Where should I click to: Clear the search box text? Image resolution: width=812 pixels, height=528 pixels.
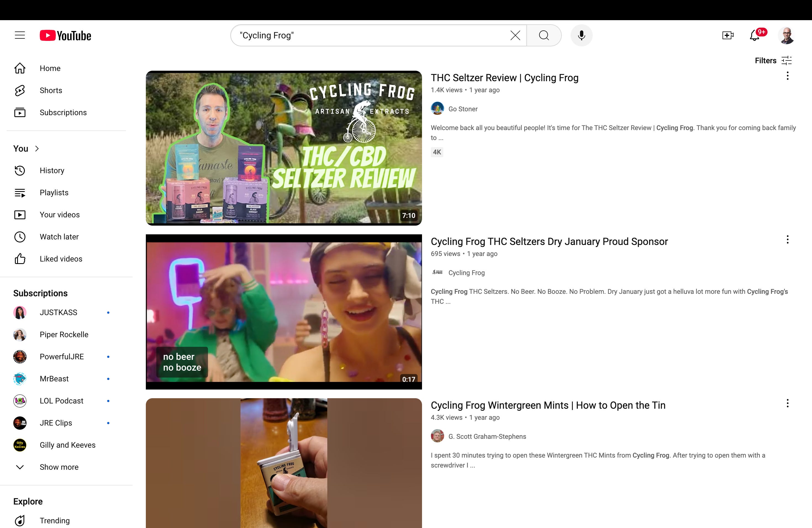tap(515, 35)
